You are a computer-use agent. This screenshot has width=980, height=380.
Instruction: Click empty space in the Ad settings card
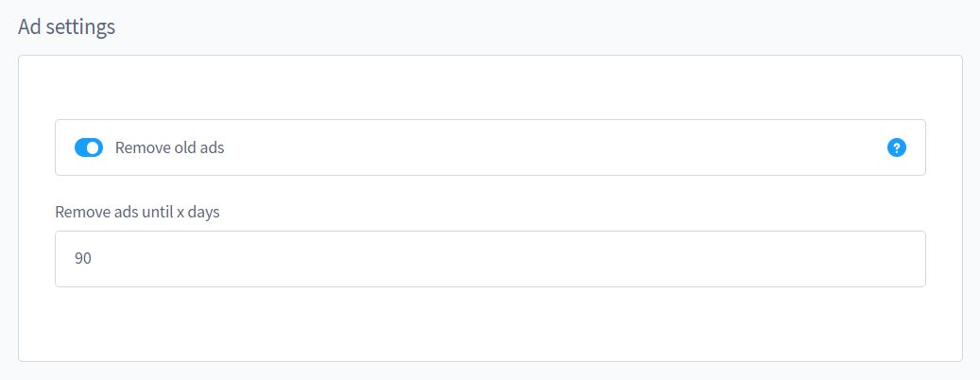point(490,326)
